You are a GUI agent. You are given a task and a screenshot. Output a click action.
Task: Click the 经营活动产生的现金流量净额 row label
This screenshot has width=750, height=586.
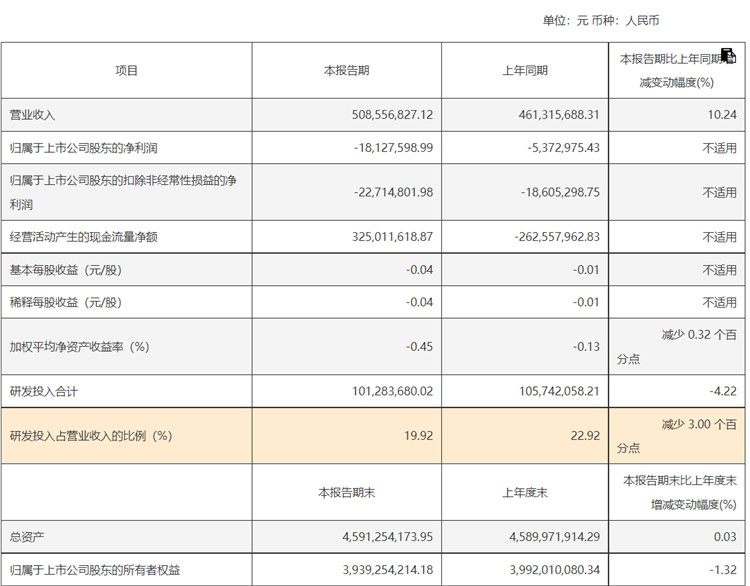click(x=83, y=237)
